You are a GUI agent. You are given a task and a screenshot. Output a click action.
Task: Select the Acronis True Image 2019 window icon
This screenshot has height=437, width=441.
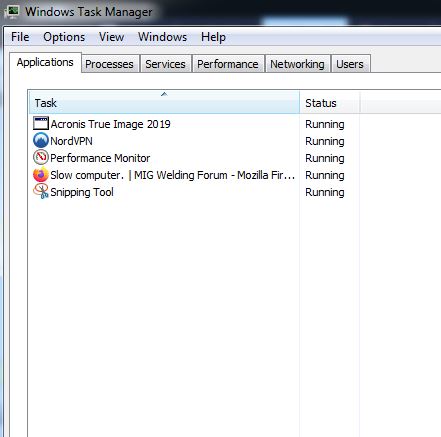tap(41, 123)
